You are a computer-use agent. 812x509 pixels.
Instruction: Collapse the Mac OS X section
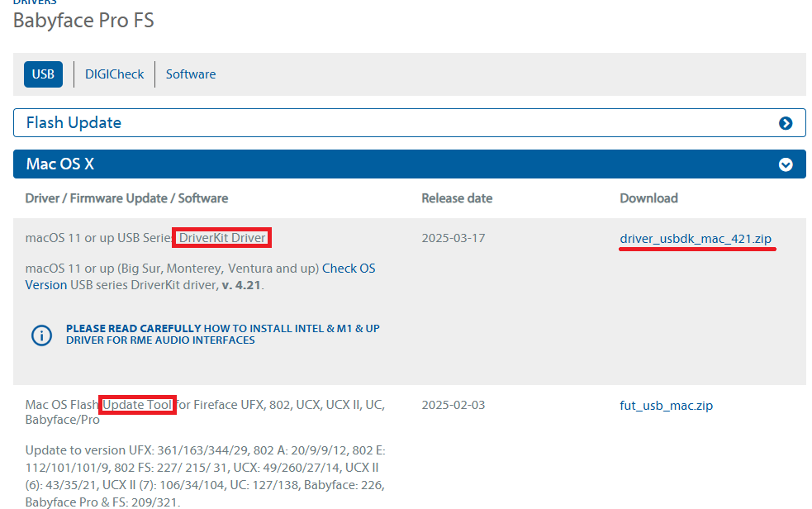click(409, 164)
